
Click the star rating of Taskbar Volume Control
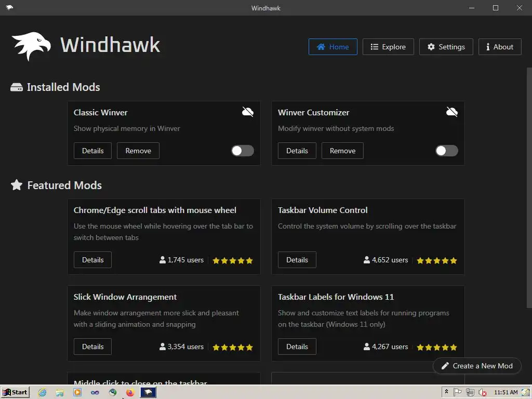click(436, 261)
